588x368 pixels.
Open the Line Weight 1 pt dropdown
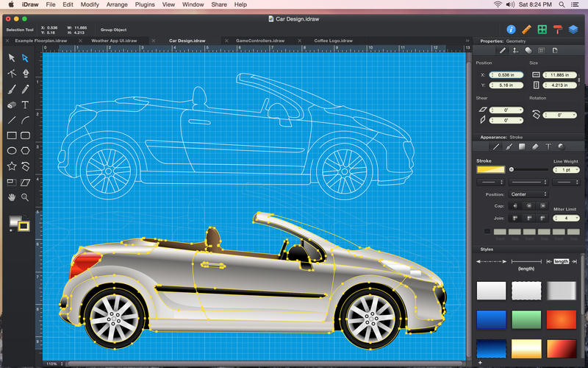click(566, 169)
